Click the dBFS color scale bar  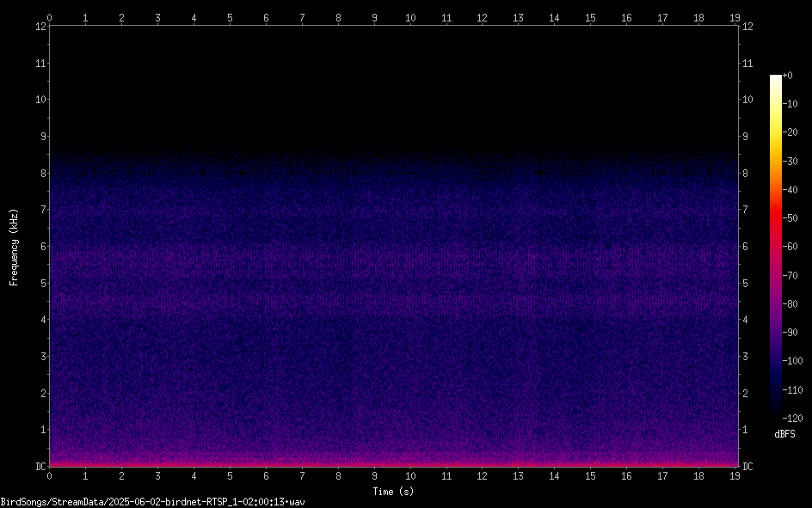click(776, 246)
